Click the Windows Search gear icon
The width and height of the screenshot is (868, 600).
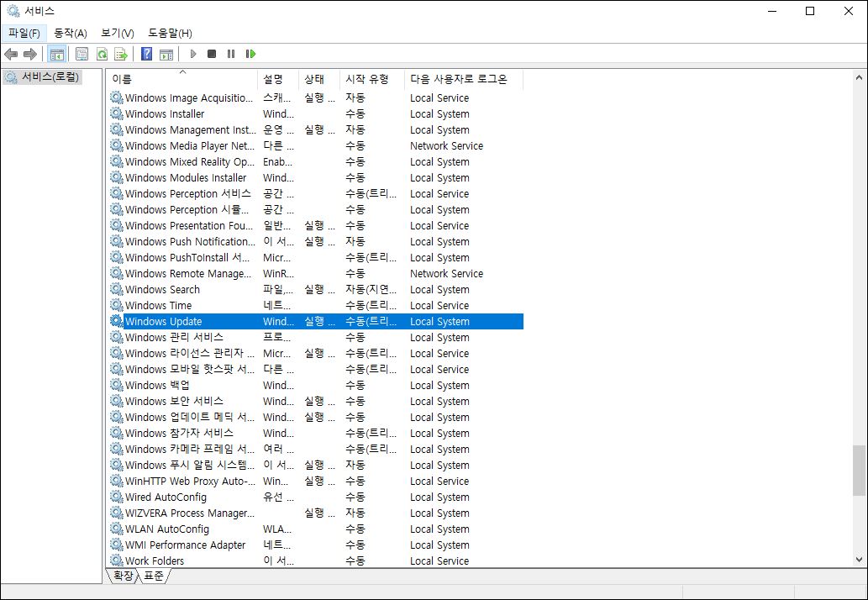tap(116, 289)
